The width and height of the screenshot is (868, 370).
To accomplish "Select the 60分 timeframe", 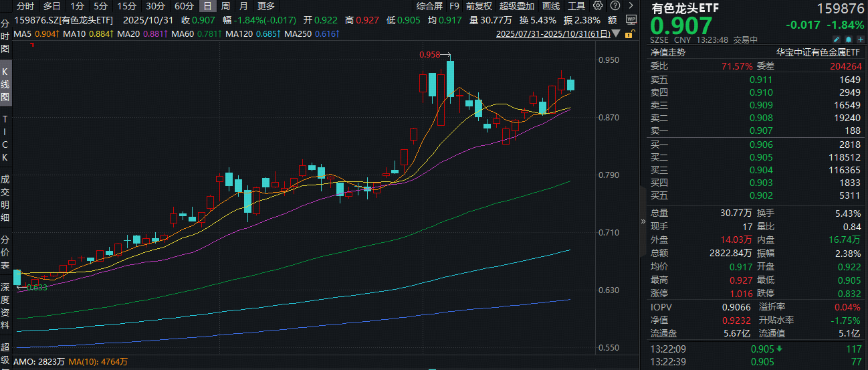I will click(184, 6).
